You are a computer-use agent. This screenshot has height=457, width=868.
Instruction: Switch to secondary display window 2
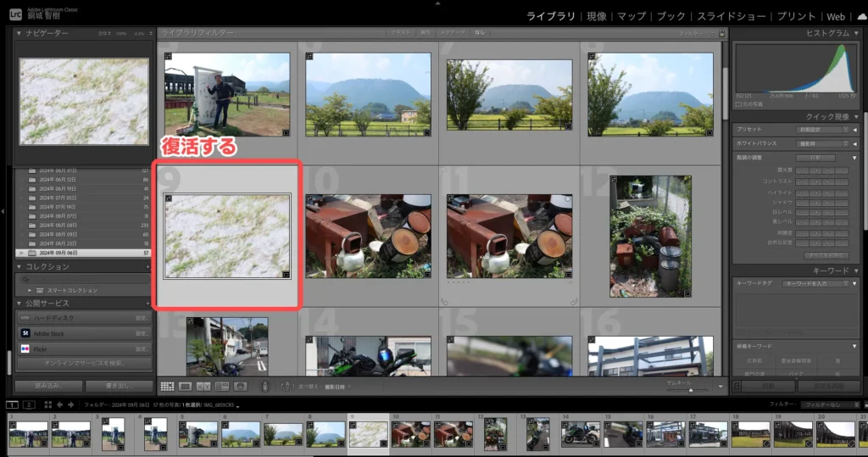[29, 405]
